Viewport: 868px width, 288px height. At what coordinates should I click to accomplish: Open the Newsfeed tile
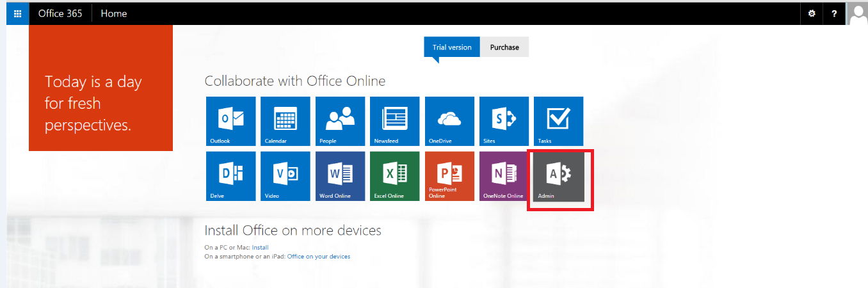pyautogui.click(x=394, y=121)
